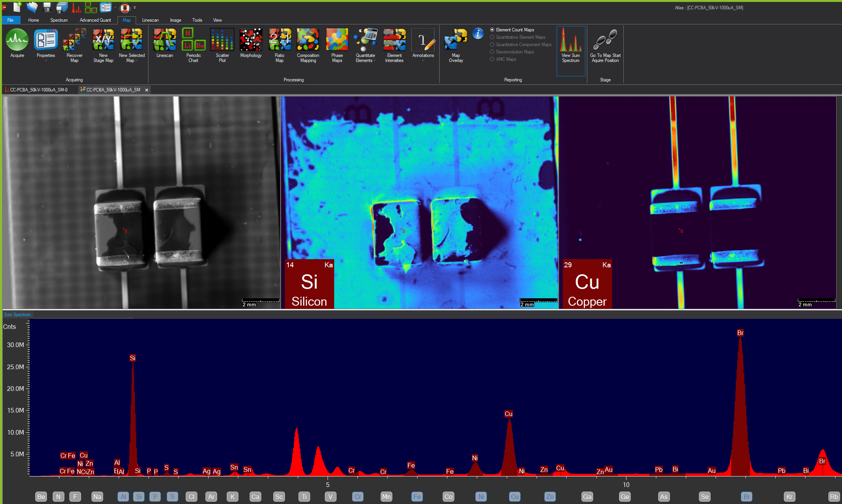842x504 pixels.
Task: Click the Br element button below spectrum
Action: point(746,497)
